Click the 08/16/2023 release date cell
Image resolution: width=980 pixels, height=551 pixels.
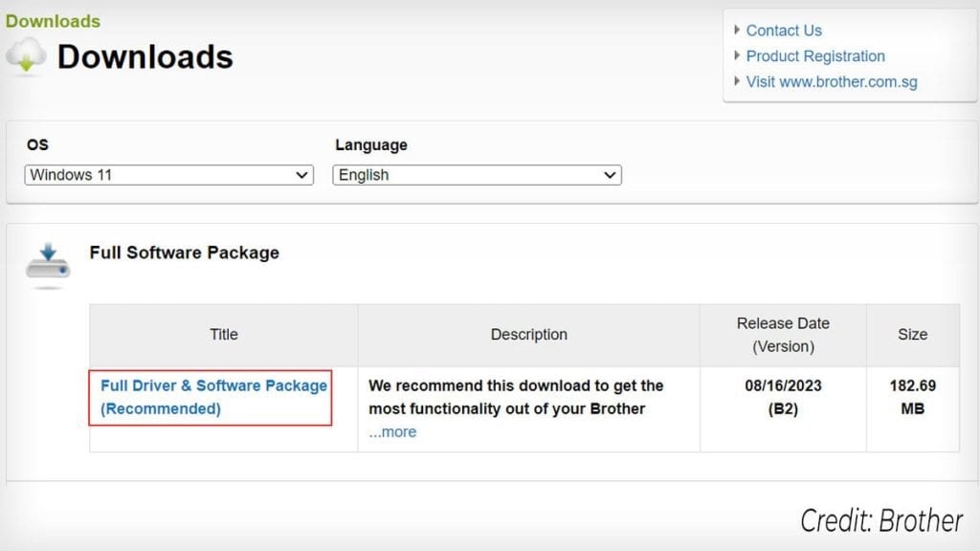point(783,386)
